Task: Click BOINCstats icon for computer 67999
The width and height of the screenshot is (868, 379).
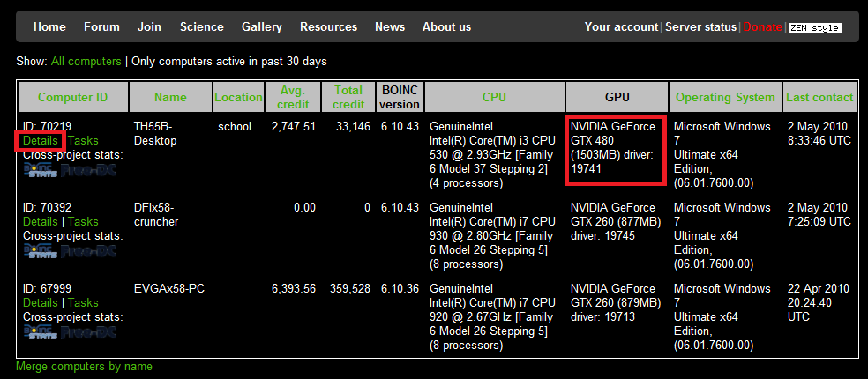Action: 41,331
